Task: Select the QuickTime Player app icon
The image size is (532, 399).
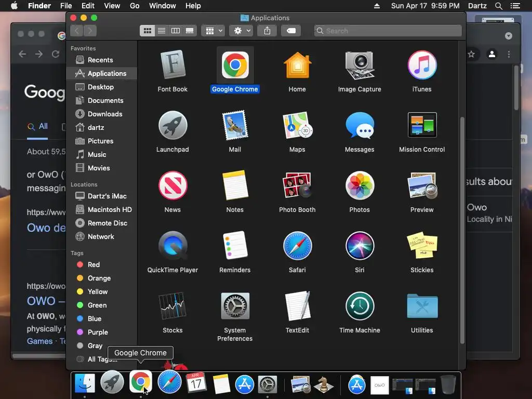Action: (172, 246)
